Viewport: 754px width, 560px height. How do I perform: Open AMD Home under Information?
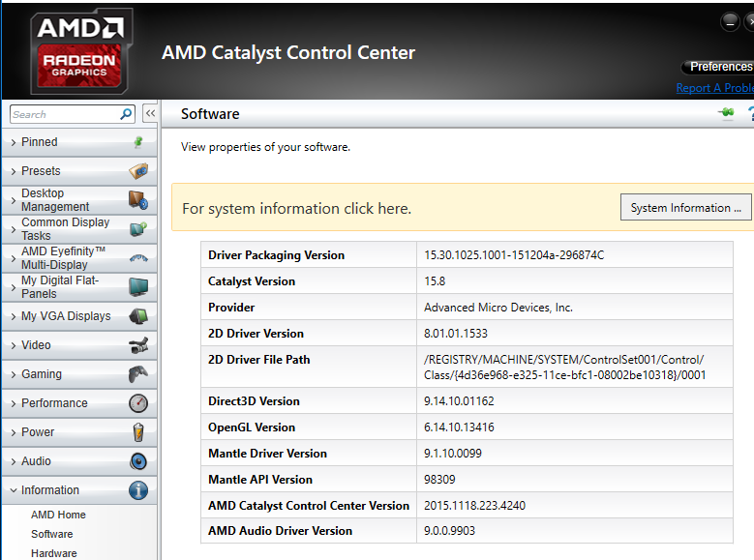pos(58,515)
